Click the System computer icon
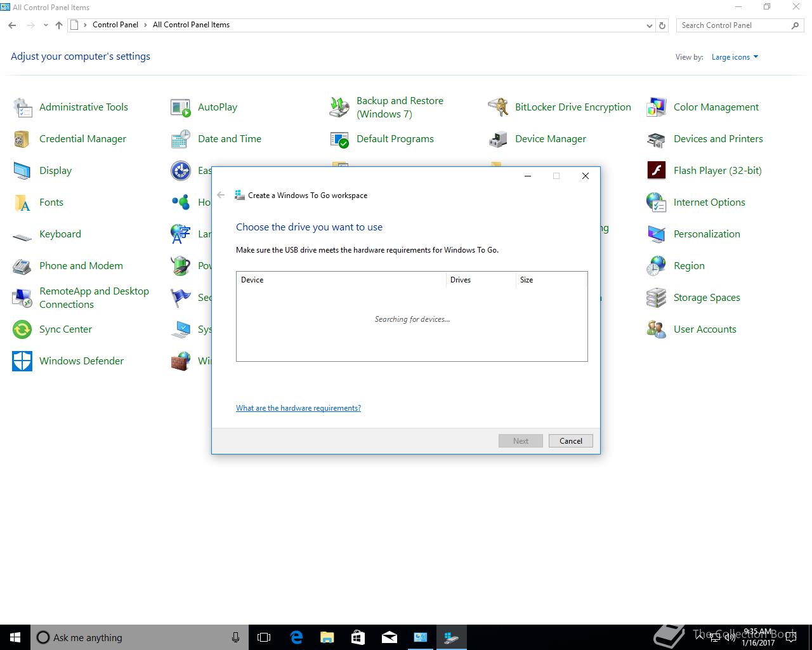The width and height of the screenshot is (812, 650). (x=181, y=329)
